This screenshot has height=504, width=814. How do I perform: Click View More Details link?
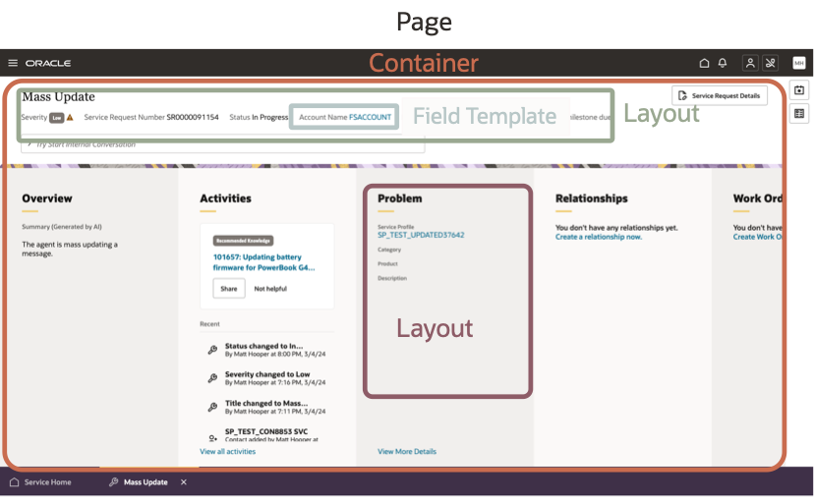click(407, 452)
